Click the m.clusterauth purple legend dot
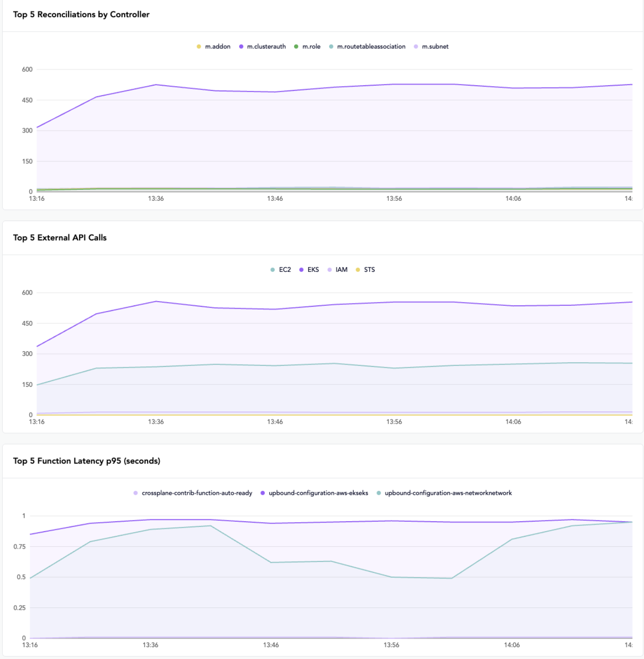This screenshot has height=659, width=644. click(242, 46)
